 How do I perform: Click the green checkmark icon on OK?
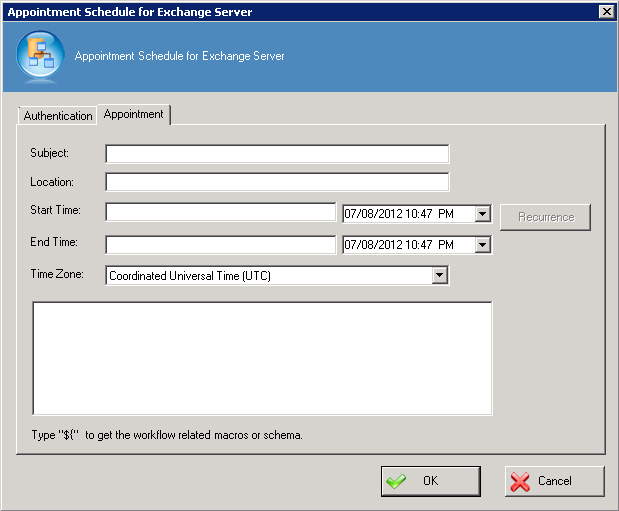(397, 481)
